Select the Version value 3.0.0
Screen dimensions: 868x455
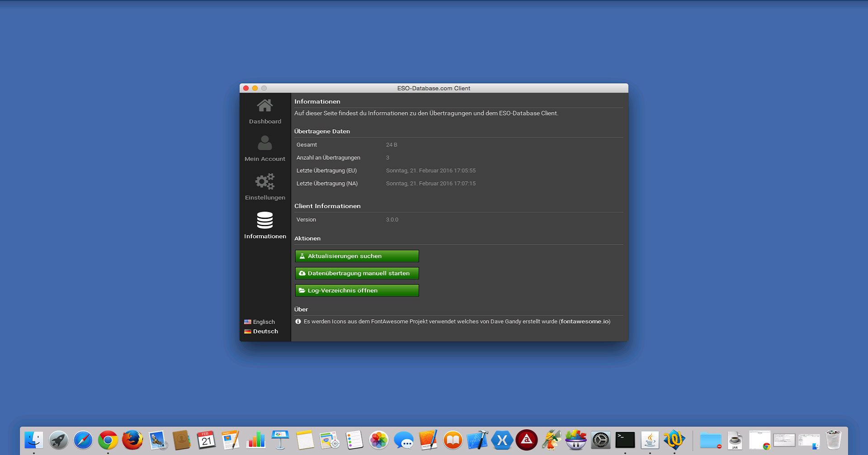(392, 220)
